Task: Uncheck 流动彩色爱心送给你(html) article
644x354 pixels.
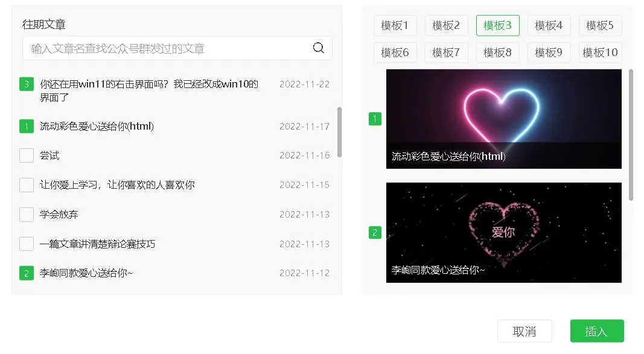Action: pos(27,126)
